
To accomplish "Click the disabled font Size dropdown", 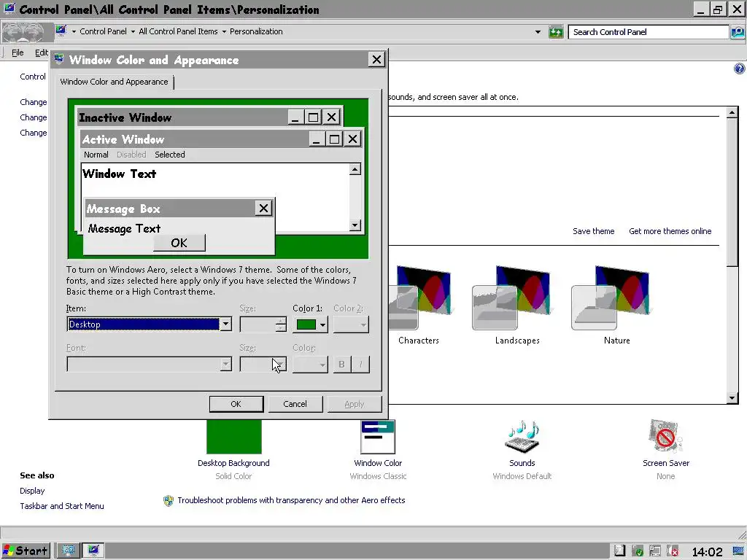I will (x=263, y=365).
